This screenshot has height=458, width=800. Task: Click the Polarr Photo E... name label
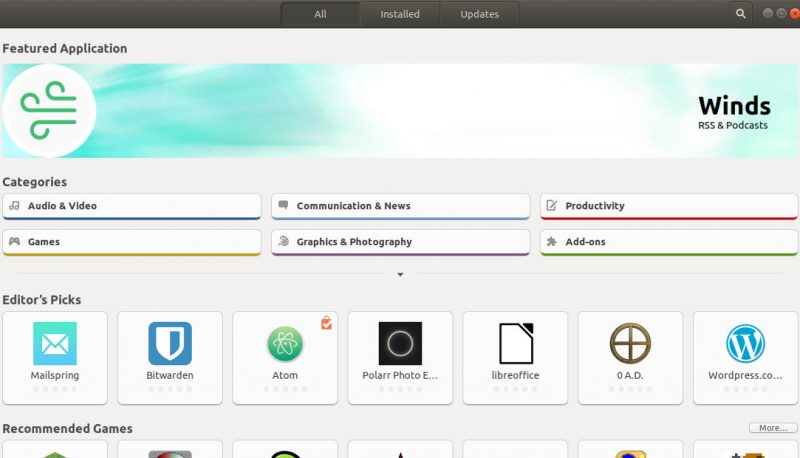pyautogui.click(x=401, y=375)
